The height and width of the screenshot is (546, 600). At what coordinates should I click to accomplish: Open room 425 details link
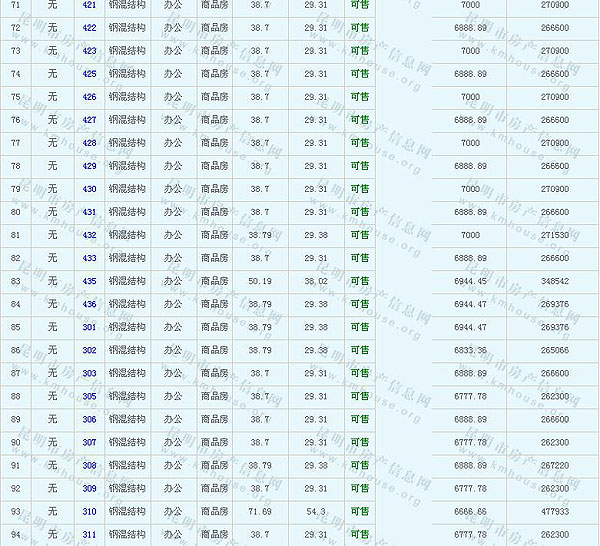tap(89, 74)
